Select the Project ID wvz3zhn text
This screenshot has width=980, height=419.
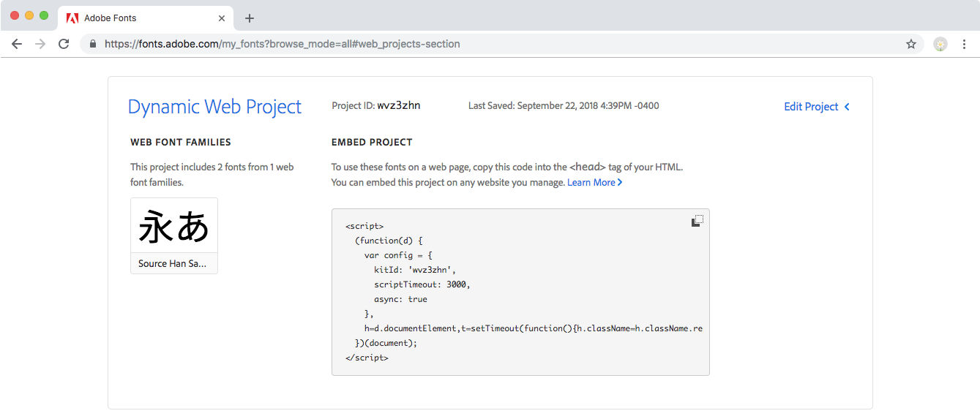399,106
